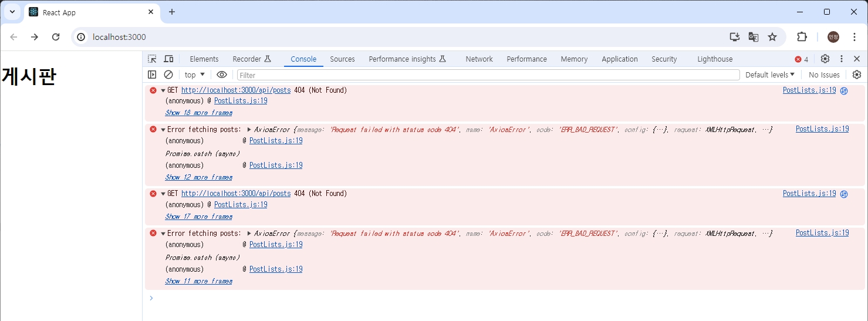This screenshot has height=321, width=868.
Task: Collapse the second GET 404 error entry
Action: [x=163, y=194]
